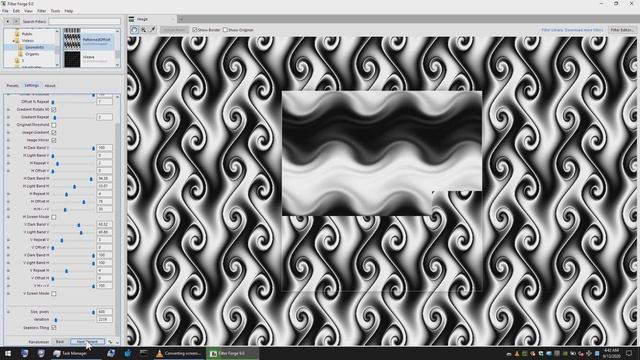
Task: Select the Image tab
Action: click(152, 19)
